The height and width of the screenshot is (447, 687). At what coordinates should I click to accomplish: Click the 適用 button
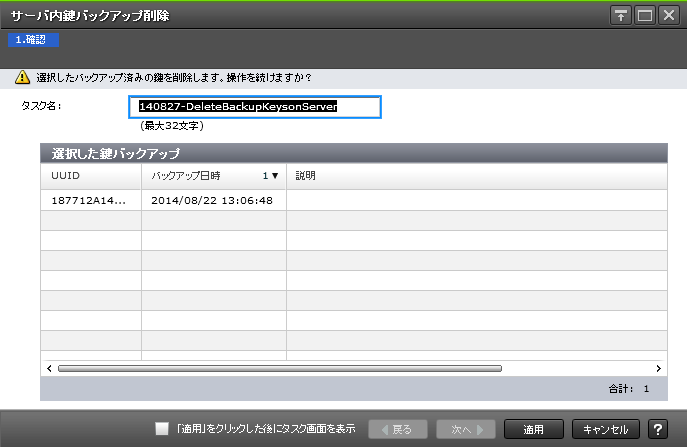coord(534,429)
